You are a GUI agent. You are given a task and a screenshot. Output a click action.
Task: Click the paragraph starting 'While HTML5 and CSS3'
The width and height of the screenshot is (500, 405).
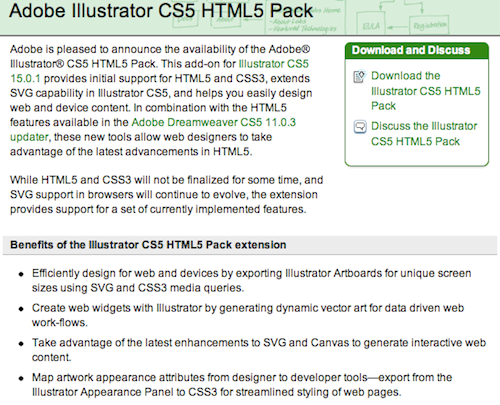166,194
